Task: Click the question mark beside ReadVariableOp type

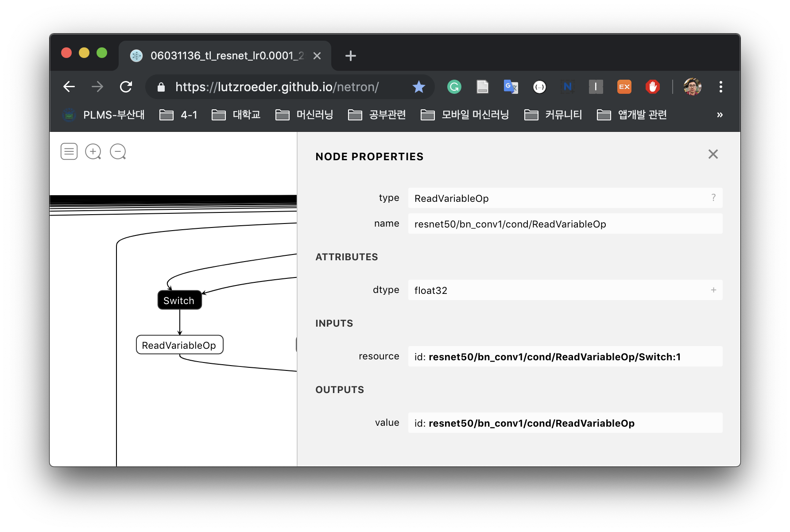Action: [x=713, y=198]
